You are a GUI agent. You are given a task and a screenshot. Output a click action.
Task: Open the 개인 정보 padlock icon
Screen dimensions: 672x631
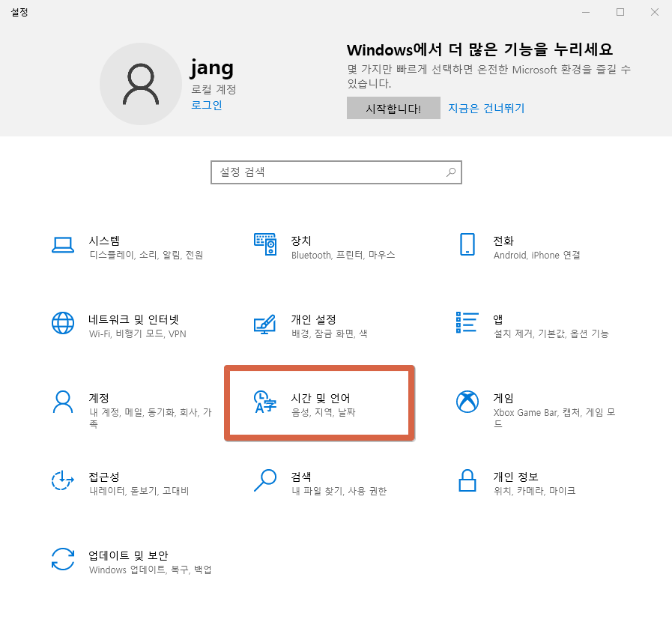pyautogui.click(x=467, y=480)
